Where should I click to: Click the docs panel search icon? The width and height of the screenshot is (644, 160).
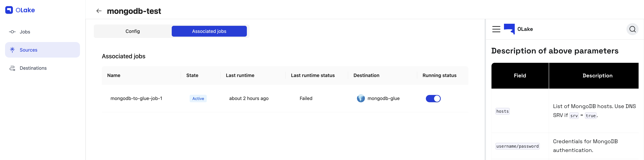point(632,29)
